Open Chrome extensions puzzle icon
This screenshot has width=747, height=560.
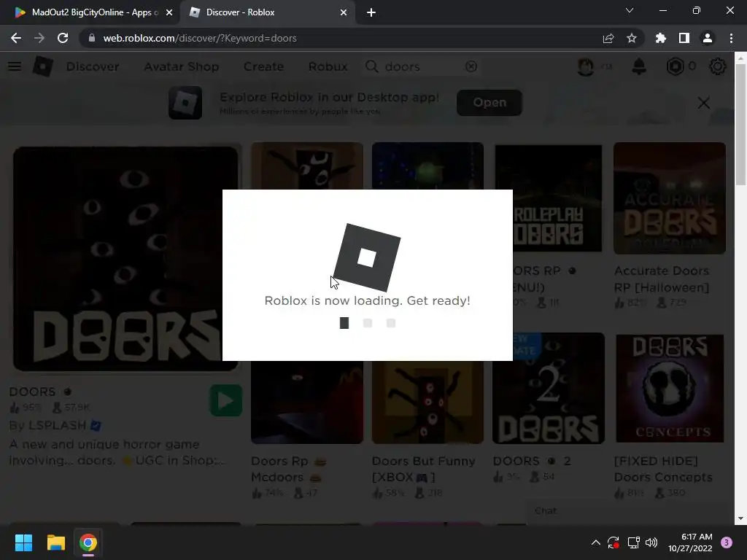coord(660,38)
